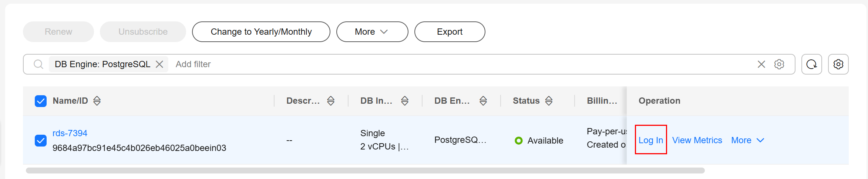Sort by DB Engine column
Image resolution: width=868 pixels, height=179 pixels.
[483, 101]
